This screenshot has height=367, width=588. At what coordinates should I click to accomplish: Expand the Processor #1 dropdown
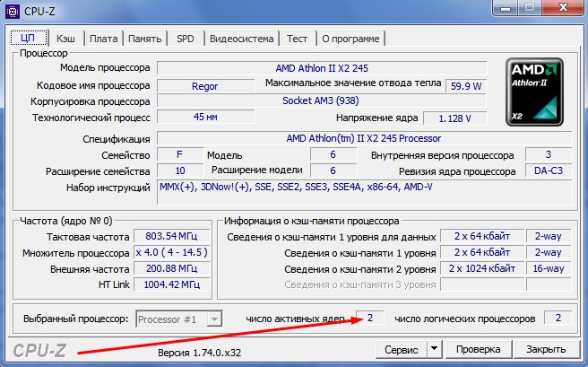click(x=213, y=319)
